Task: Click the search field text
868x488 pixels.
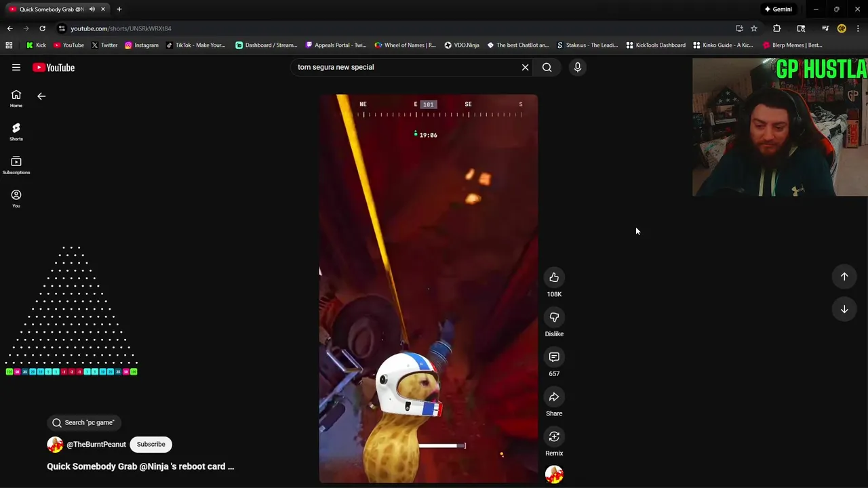Action: [x=336, y=67]
